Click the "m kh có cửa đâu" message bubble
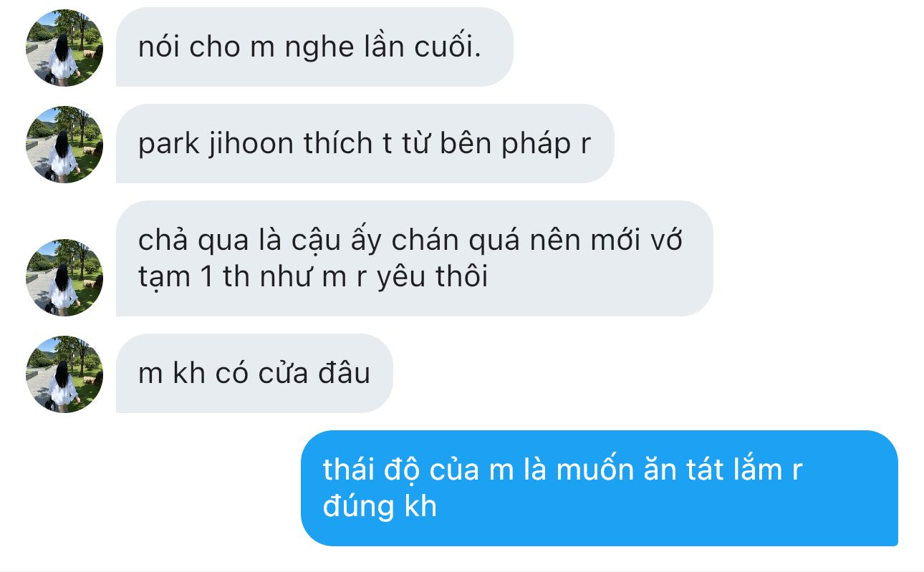The height and width of the screenshot is (572, 924). click(254, 374)
